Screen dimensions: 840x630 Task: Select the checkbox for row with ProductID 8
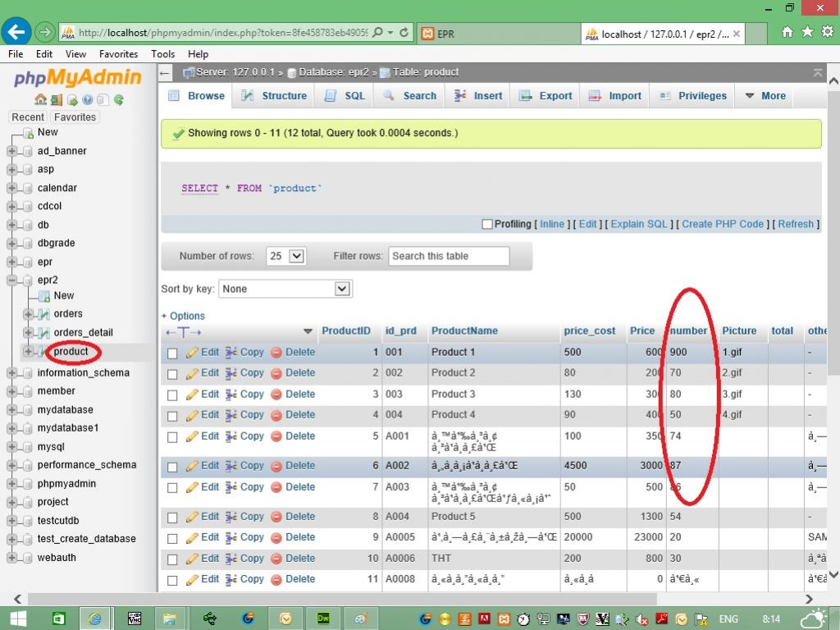pyautogui.click(x=172, y=518)
